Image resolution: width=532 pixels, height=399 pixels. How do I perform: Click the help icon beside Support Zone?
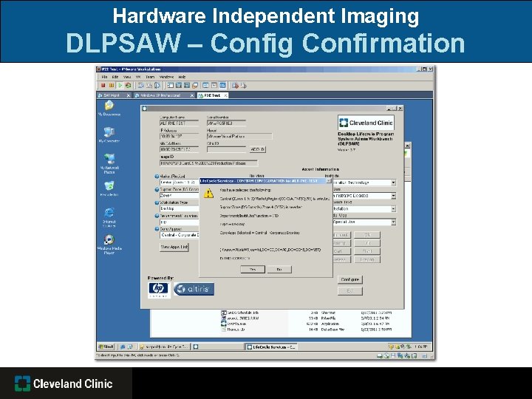click(157, 189)
